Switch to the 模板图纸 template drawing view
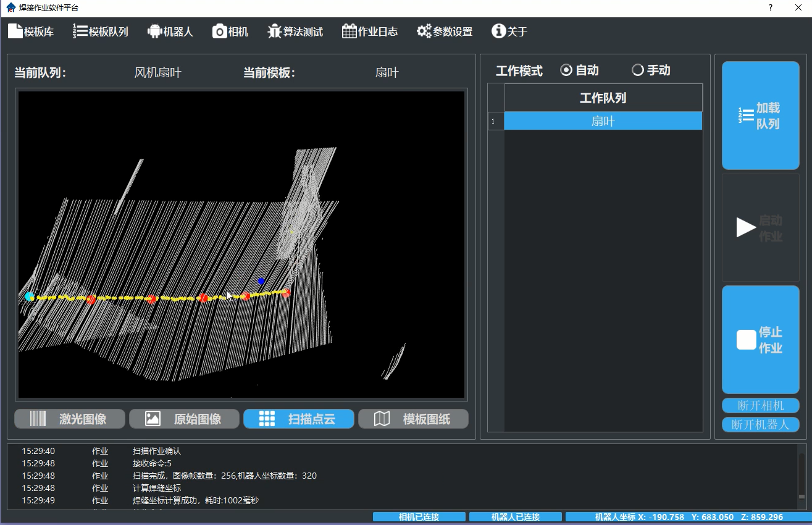Image resolution: width=812 pixels, height=525 pixels. 413,419
